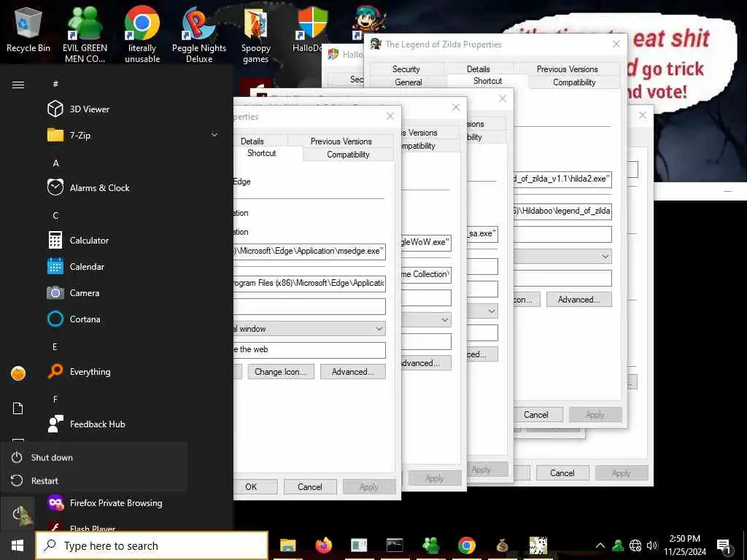Click Advanced in the Edge properties window

point(352,372)
